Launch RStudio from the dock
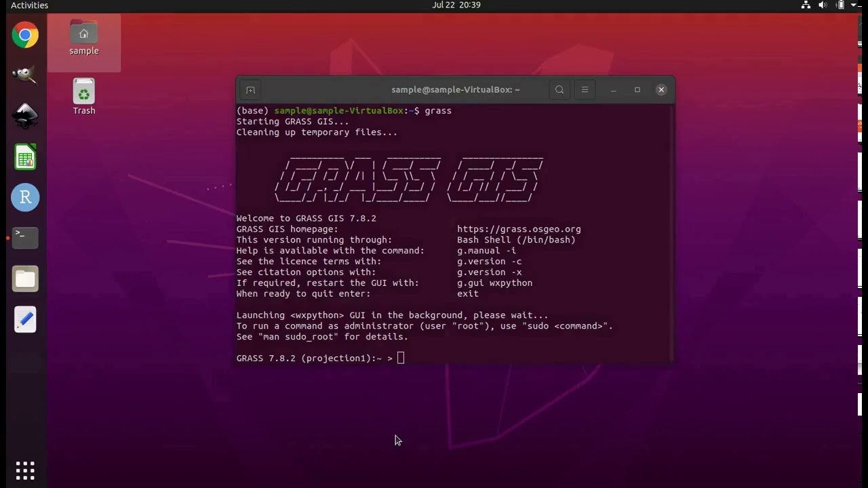868x488 pixels. [x=25, y=197]
